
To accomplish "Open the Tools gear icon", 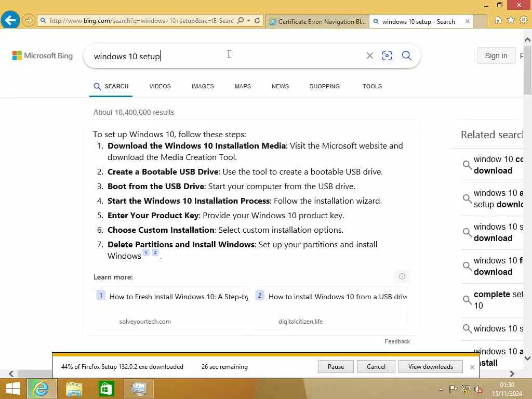I will (524, 20).
